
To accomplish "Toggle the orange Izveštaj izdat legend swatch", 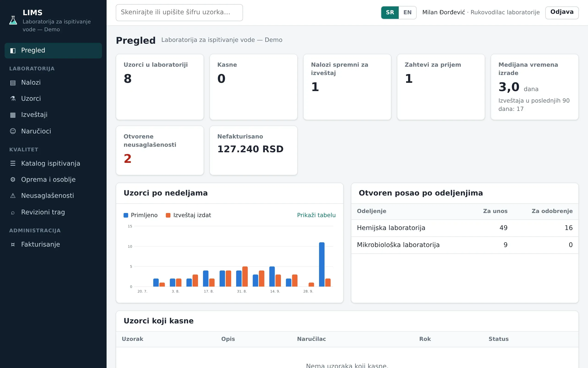I will tap(168, 215).
